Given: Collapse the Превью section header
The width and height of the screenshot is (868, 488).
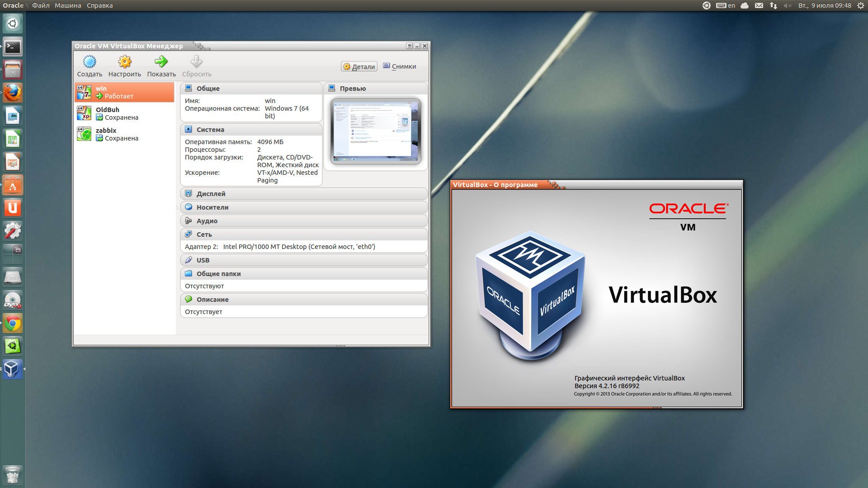Looking at the screenshot, I should pyautogui.click(x=376, y=89).
